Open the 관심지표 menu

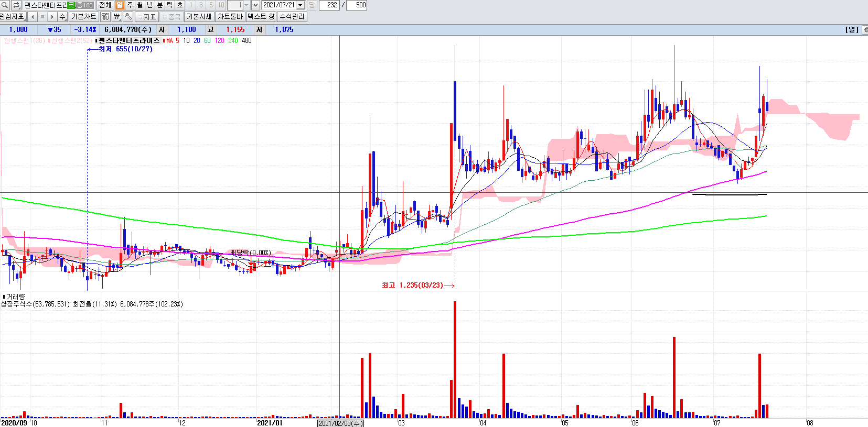tap(13, 17)
